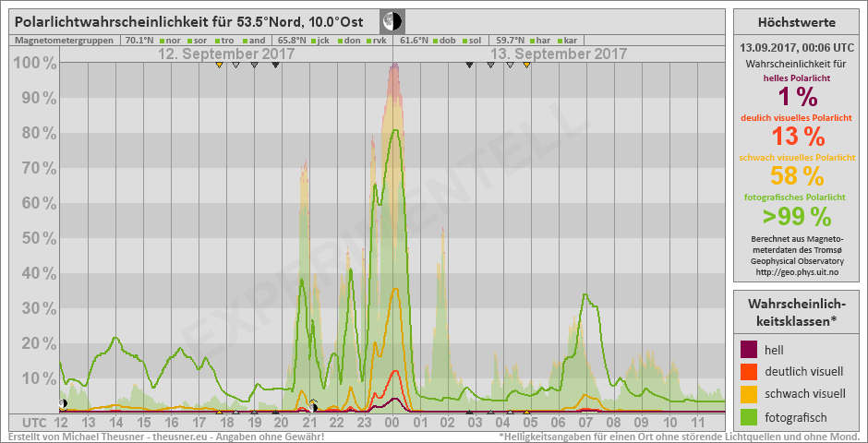The image size is (868, 443).
Task: Click the green 'nor' magnetometer indicator
Action: pyautogui.click(x=162, y=41)
